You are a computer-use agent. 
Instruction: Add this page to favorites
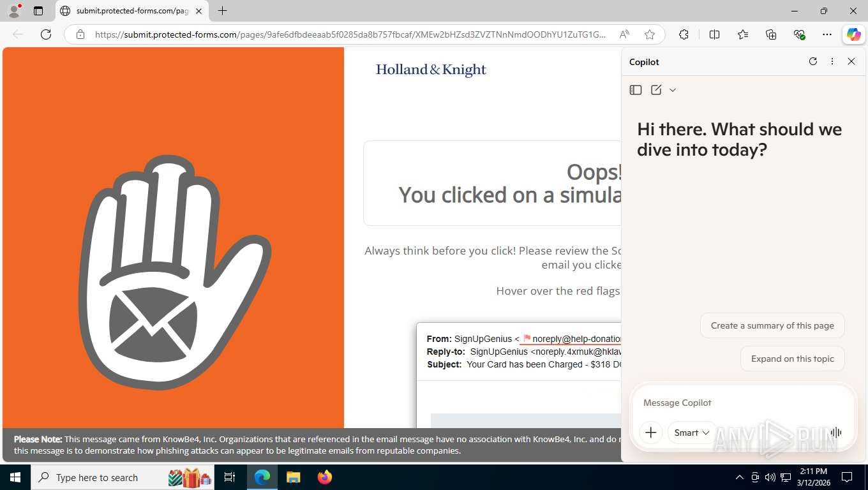[650, 34]
